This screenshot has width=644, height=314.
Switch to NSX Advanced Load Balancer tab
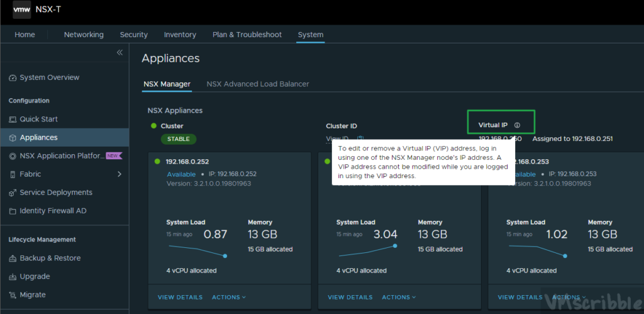tap(257, 84)
